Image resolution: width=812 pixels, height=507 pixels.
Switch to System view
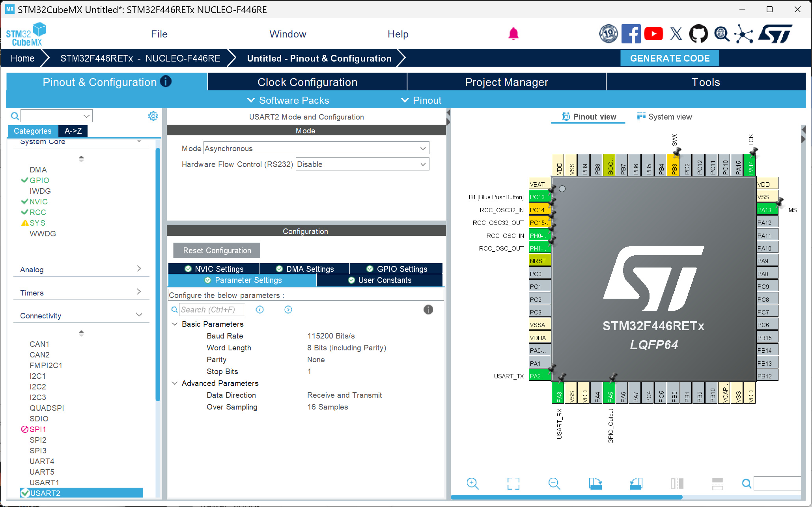click(x=665, y=117)
